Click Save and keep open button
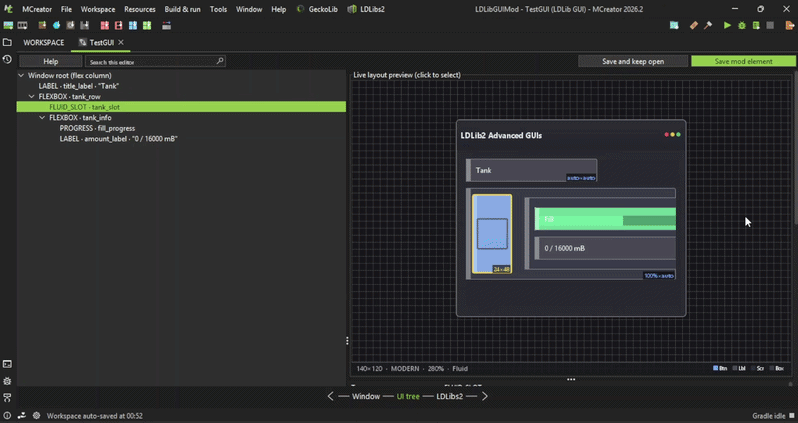 coord(633,61)
